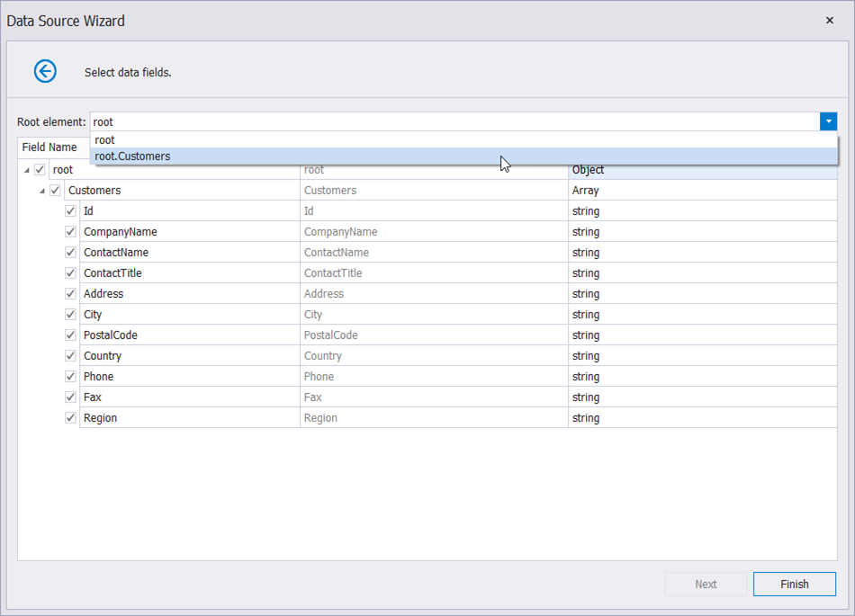
Task: Uncheck the Customers checkbox
Action: tap(55, 191)
